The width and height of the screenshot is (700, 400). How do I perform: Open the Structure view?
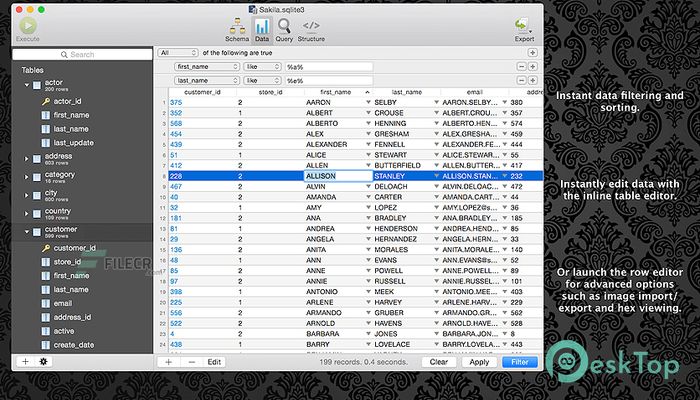(311, 30)
